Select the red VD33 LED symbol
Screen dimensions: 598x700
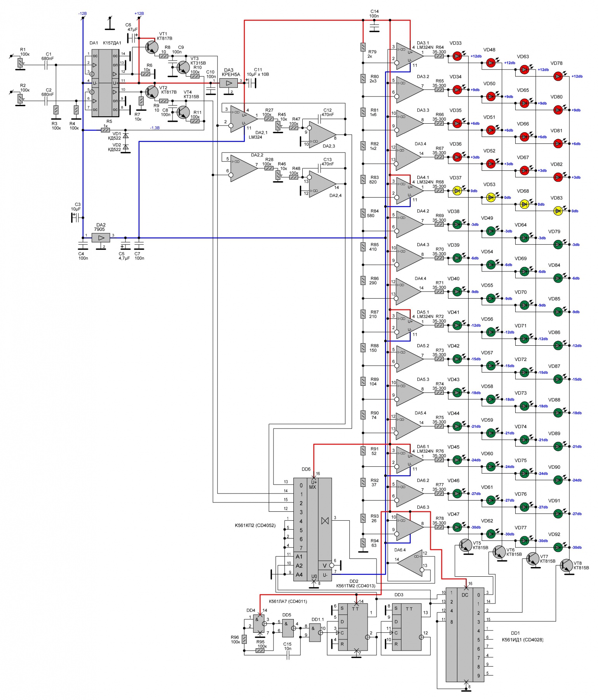[457, 56]
